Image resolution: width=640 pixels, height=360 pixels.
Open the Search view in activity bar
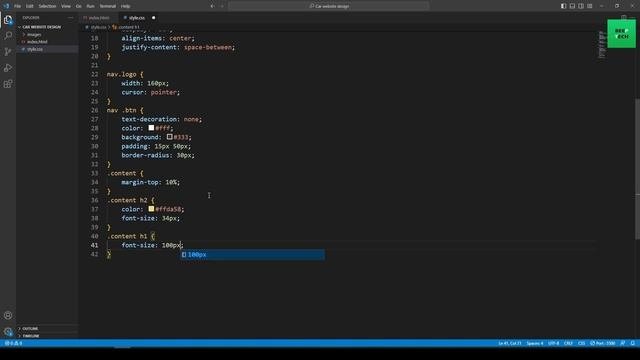tap(8, 36)
